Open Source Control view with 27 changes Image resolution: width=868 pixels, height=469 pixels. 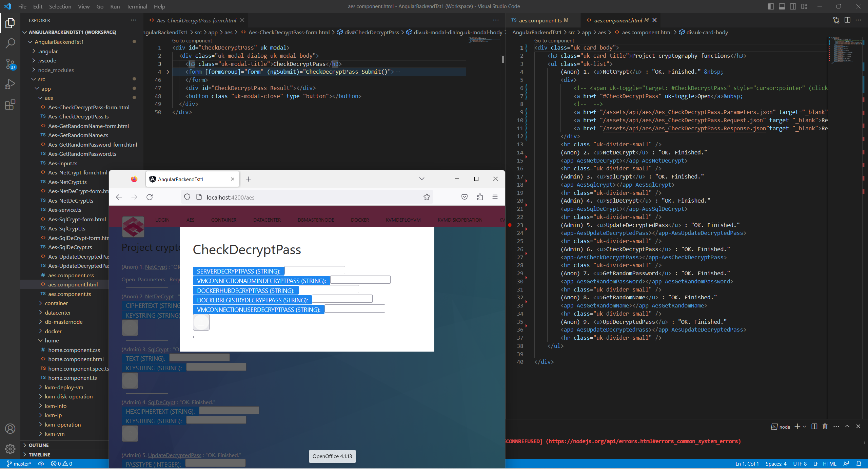pyautogui.click(x=10, y=63)
